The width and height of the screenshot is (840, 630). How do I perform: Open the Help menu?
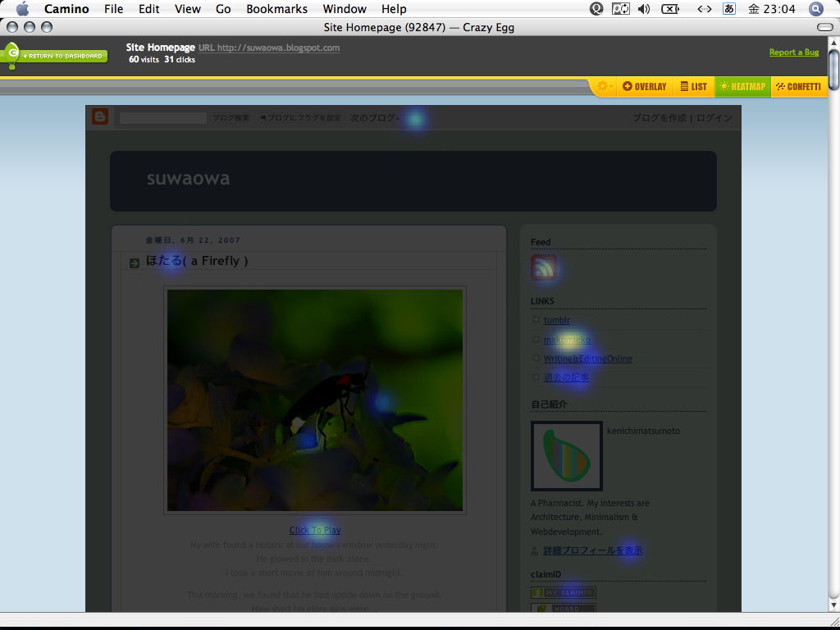(394, 8)
